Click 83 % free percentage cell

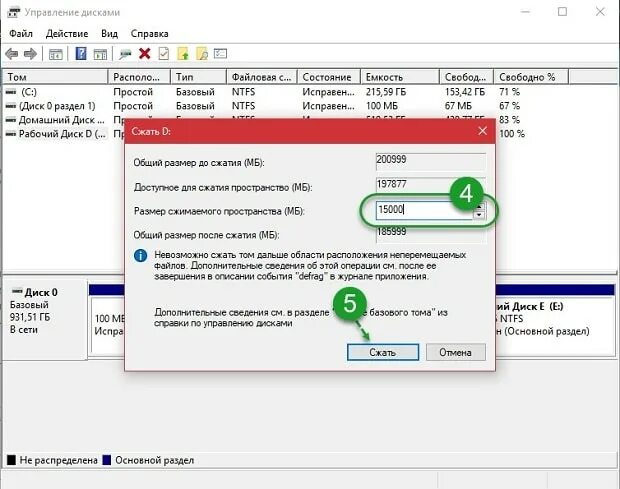(509, 120)
